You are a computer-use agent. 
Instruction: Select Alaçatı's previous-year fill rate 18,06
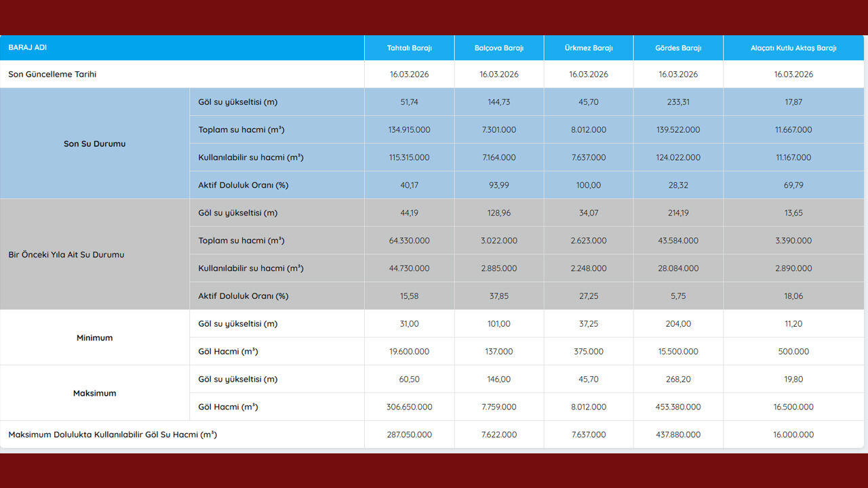793,296
